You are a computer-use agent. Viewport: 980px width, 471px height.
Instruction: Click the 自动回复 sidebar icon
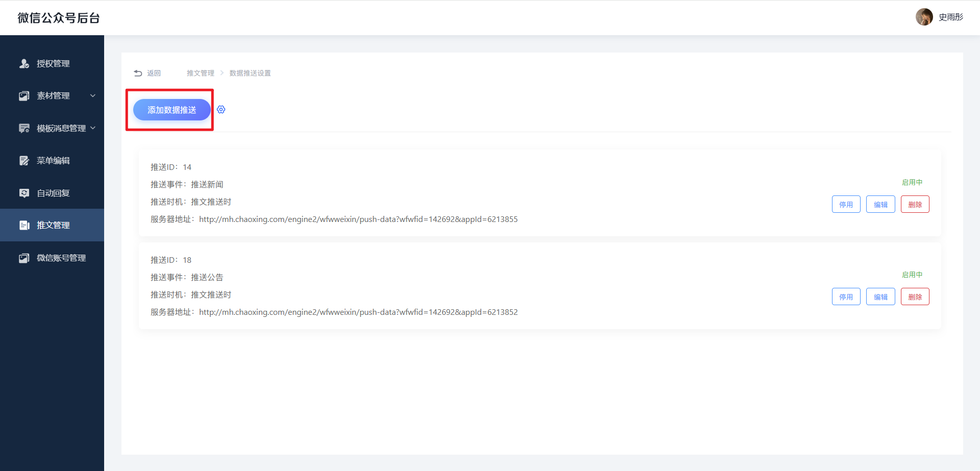[x=24, y=193]
